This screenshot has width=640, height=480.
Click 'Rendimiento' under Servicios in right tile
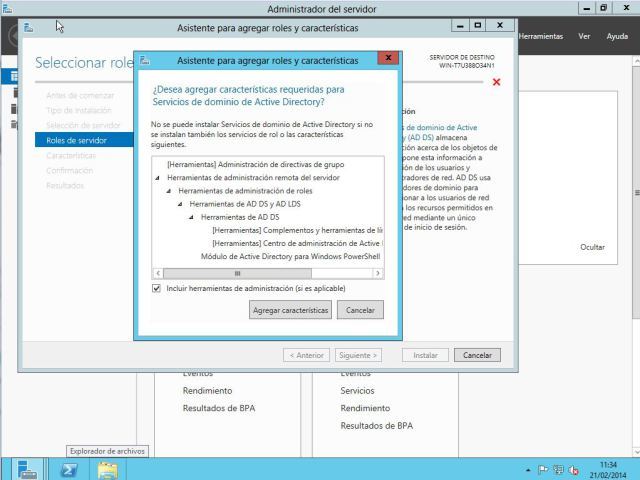(365, 408)
